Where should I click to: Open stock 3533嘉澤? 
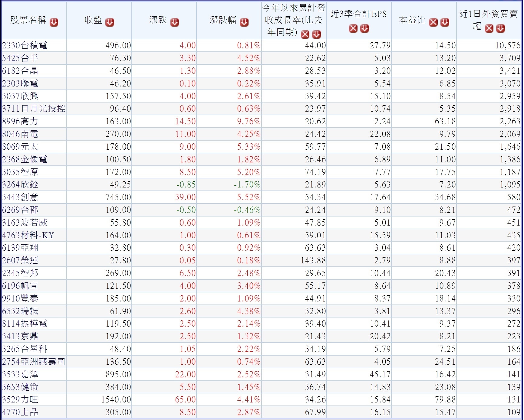tap(20, 374)
